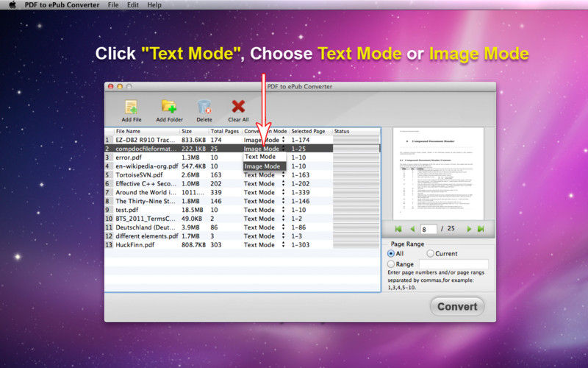This screenshot has height=368, width=588.
Task: Sort by Size column header
Action: (194, 131)
